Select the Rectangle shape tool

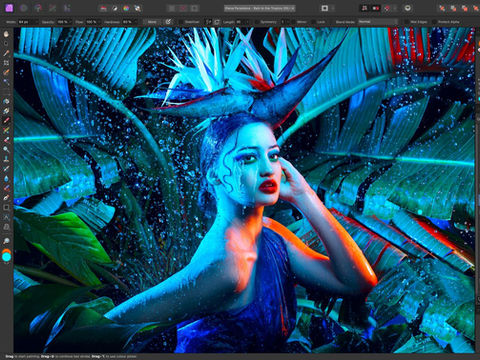[6, 207]
